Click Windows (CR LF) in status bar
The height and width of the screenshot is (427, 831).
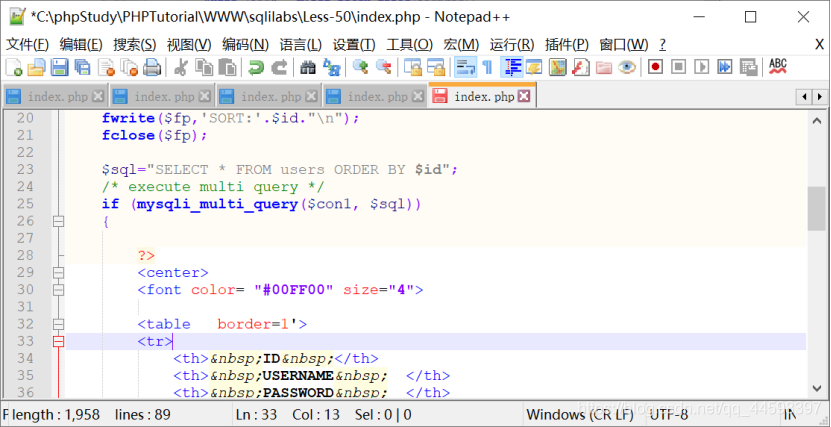point(580,414)
